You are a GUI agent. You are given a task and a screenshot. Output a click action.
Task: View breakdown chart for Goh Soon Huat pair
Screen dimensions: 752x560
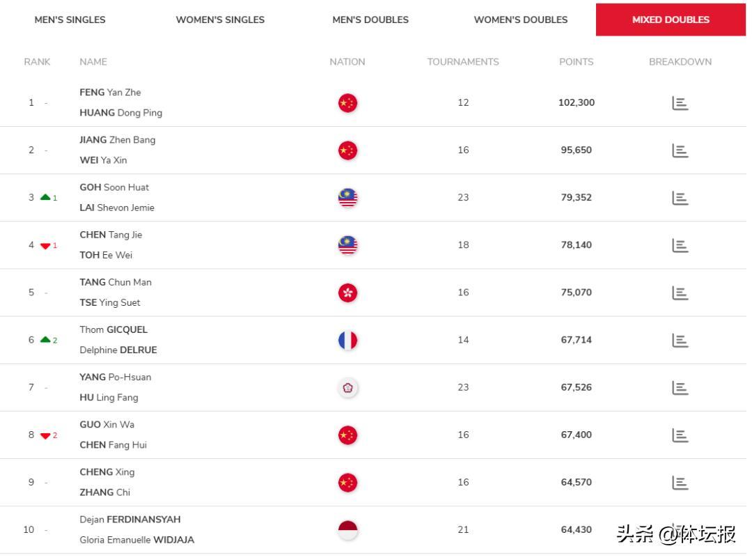[680, 198]
